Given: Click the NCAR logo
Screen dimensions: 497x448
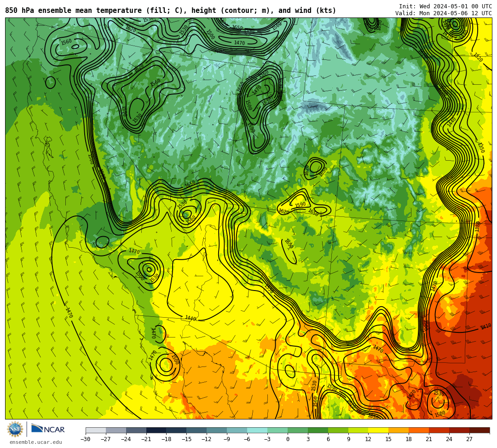Looking at the screenshot, I should [x=48, y=429].
